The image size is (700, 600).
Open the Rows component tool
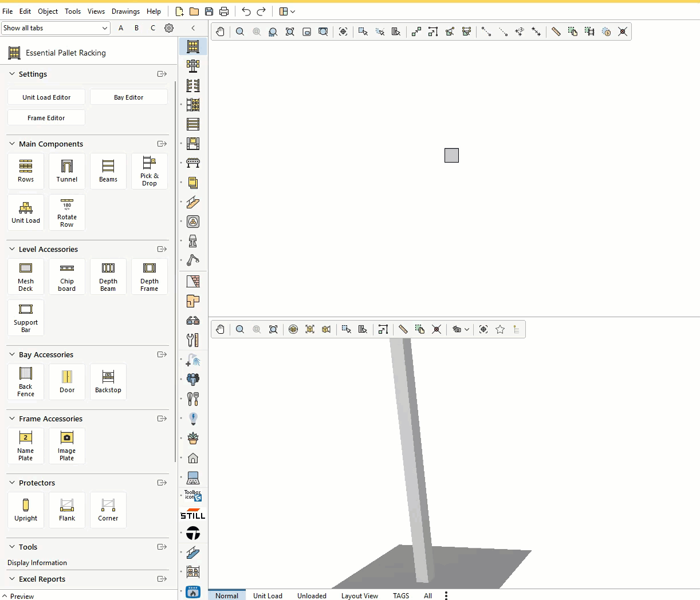click(26, 171)
